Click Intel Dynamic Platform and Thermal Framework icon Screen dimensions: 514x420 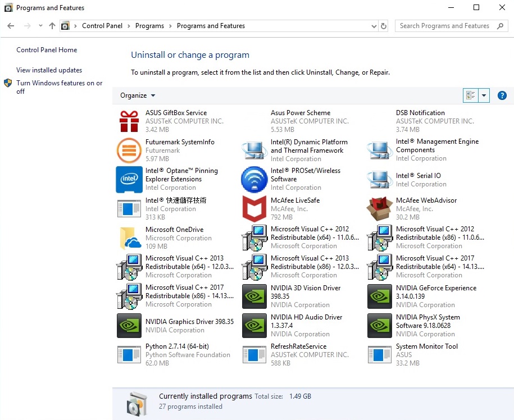click(x=254, y=150)
